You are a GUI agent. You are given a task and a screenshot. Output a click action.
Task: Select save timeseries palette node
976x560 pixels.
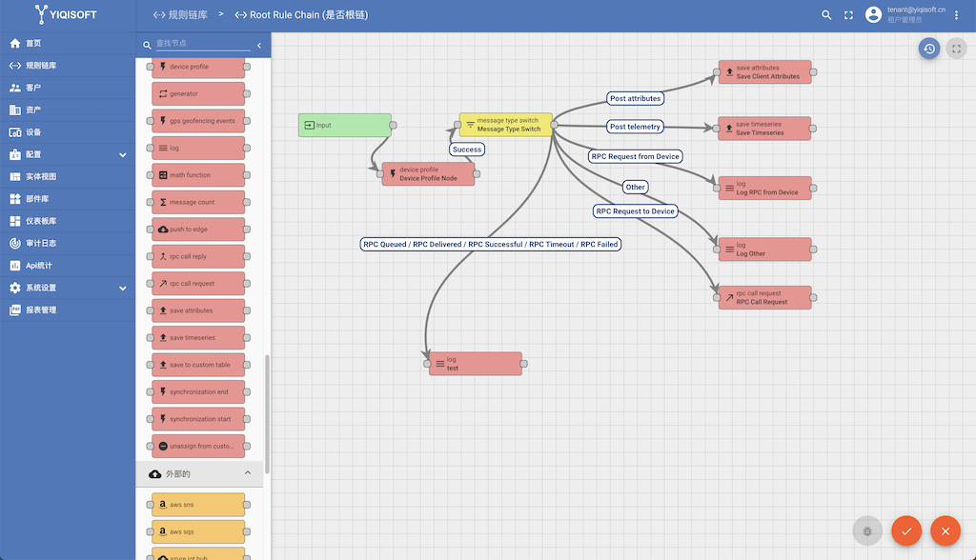point(198,338)
